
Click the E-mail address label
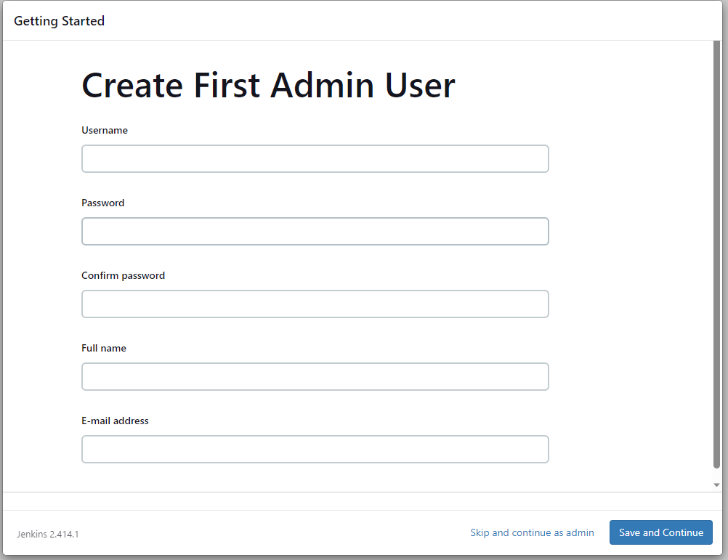pos(115,421)
